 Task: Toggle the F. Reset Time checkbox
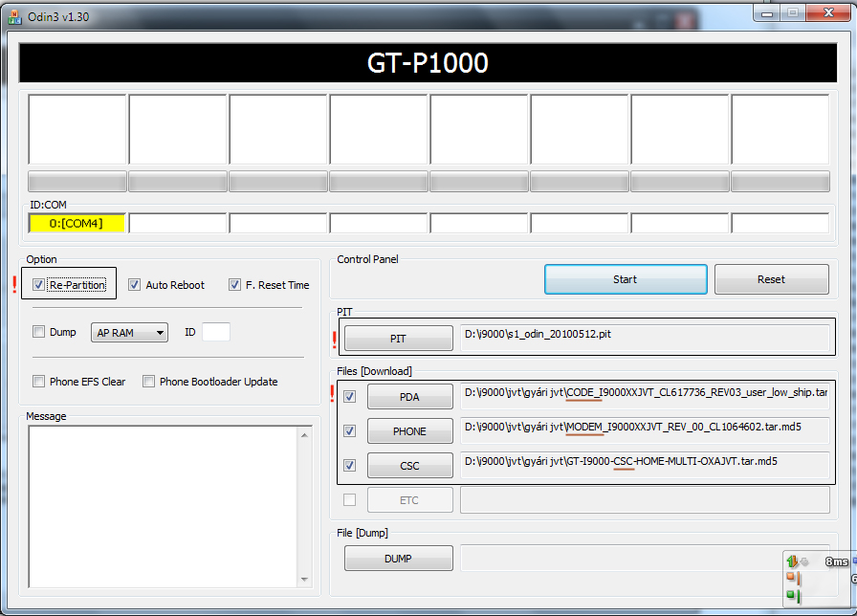click(x=234, y=285)
